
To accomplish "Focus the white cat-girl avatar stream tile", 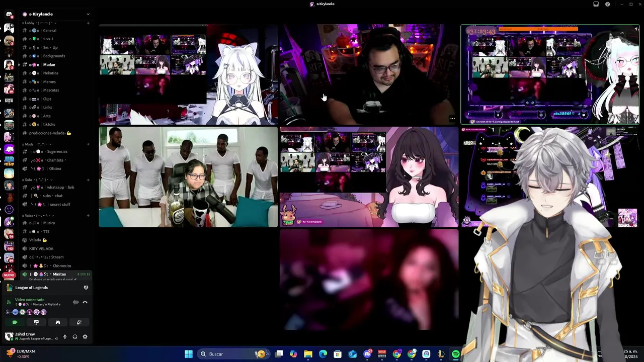I will click(188, 74).
